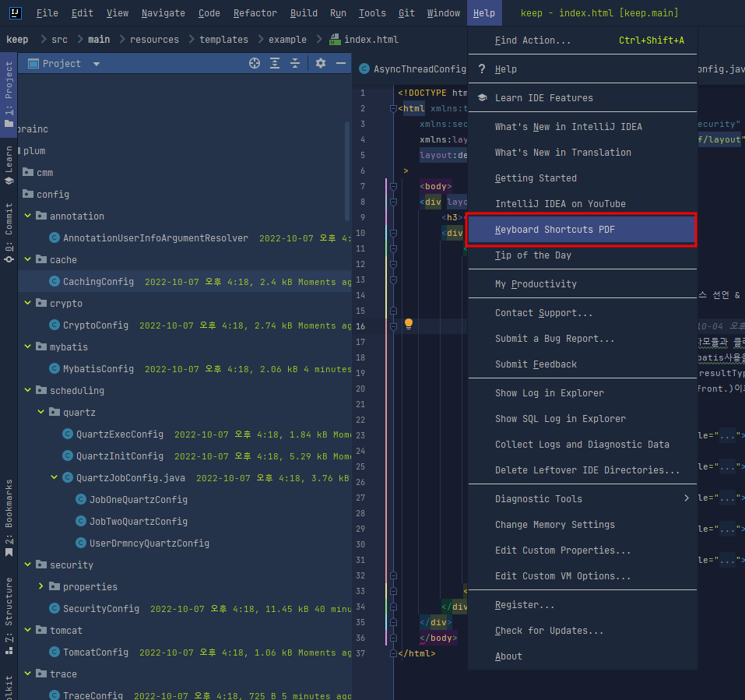The width and height of the screenshot is (745, 700).
Task: Collapse the scheduling folder
Action: (x=27, y=390)
